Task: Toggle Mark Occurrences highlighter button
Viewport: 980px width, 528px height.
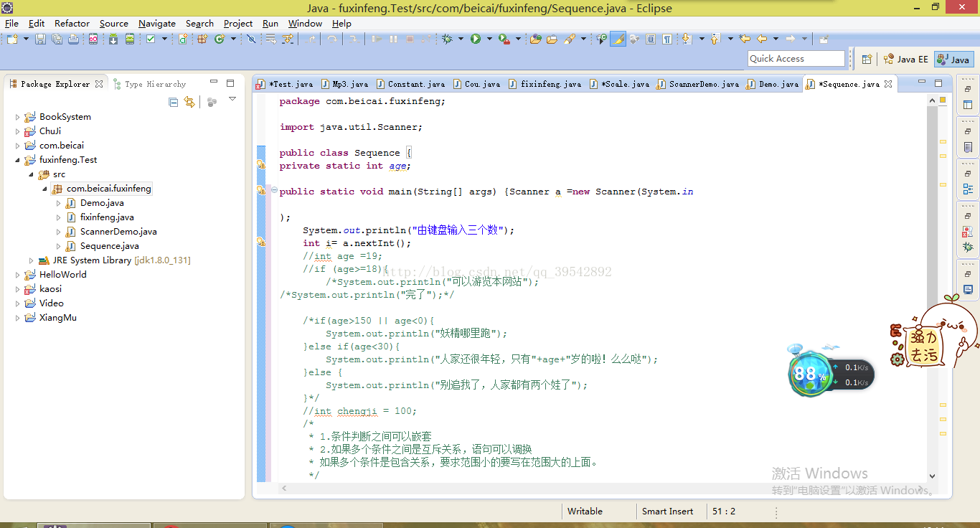Action: tap(618, 39)
